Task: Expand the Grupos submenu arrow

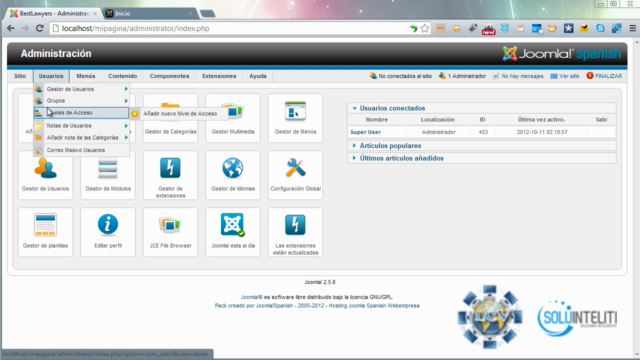Action: pos(126,101)
